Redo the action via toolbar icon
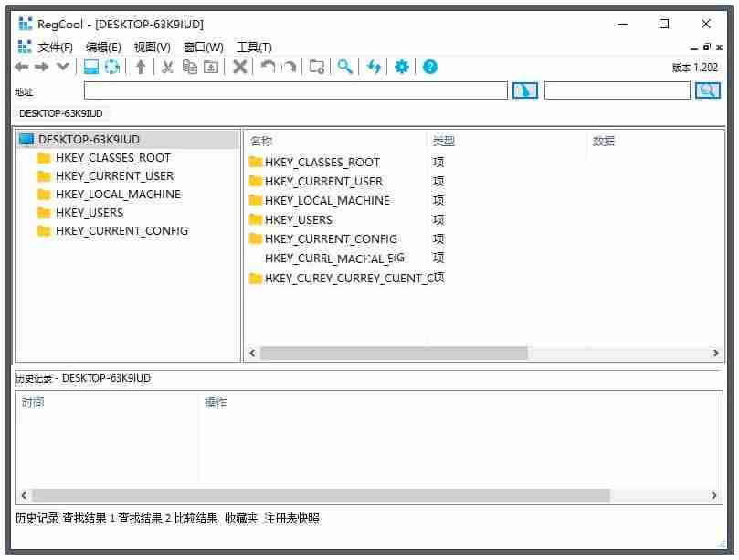This screenshot has height=560, width=739. pyautogui.click(x=289, y=67)
